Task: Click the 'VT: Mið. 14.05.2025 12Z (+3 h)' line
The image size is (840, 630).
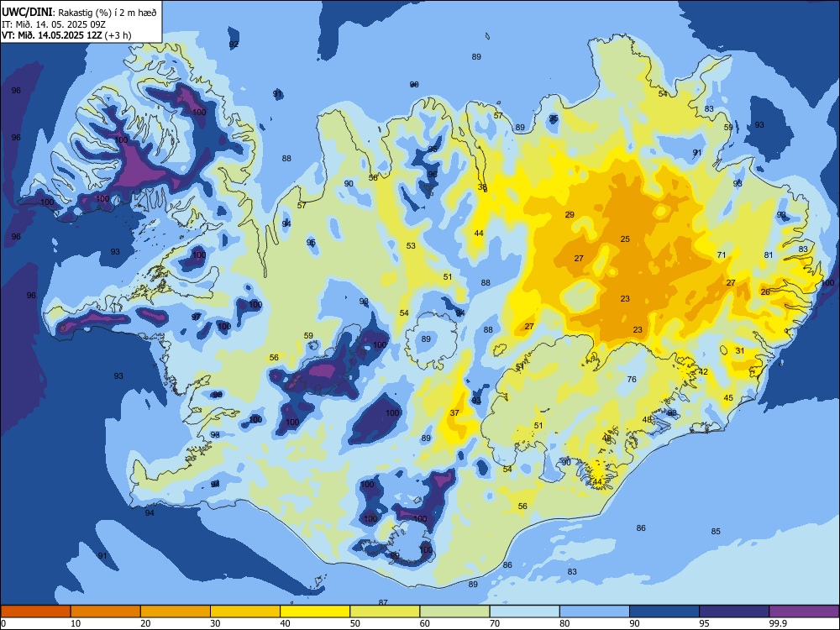Action: coord(66,35)
